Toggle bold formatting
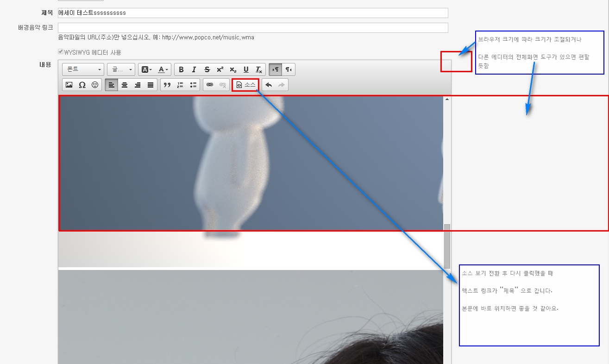The width and height of the screenshot is (609, 364). click(181, 69)
